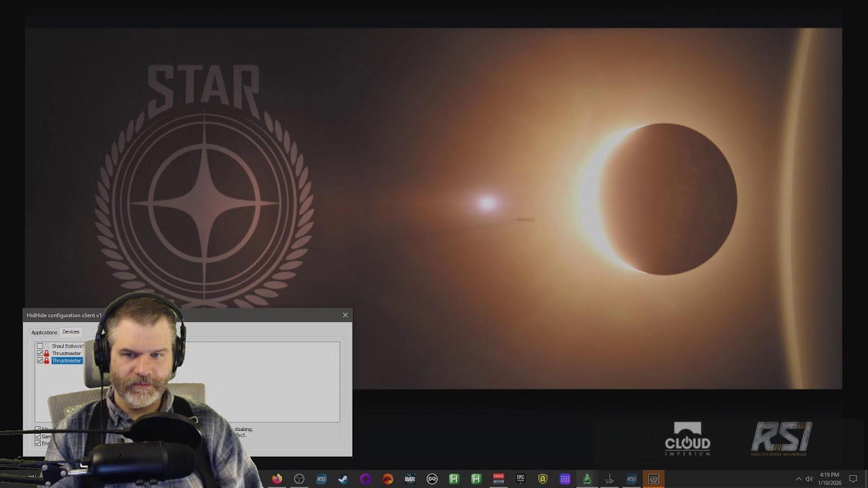The image size is (868, 488).
Task: Open the joystick icon in taskbar
Action: click(x=609, y=479)
